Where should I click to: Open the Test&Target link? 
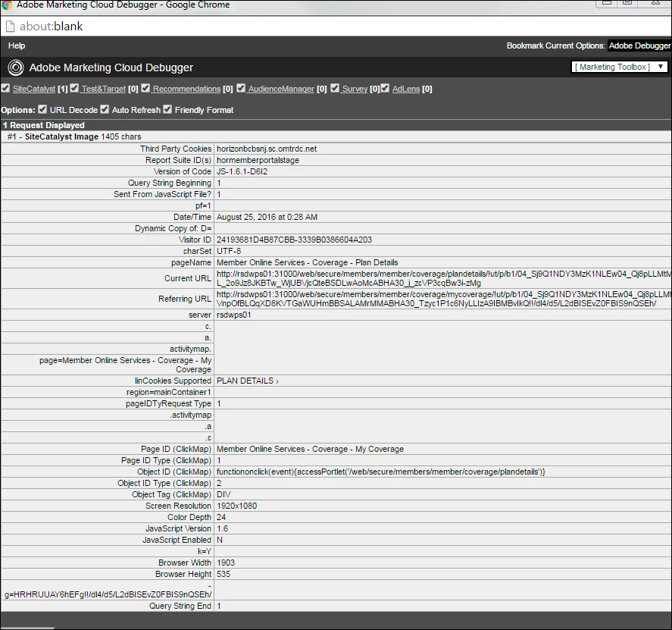(x=104, y=89)
